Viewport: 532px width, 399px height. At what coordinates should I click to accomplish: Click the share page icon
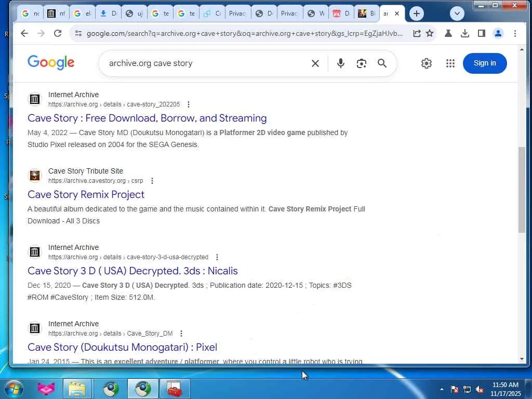(x=417, y=33)
